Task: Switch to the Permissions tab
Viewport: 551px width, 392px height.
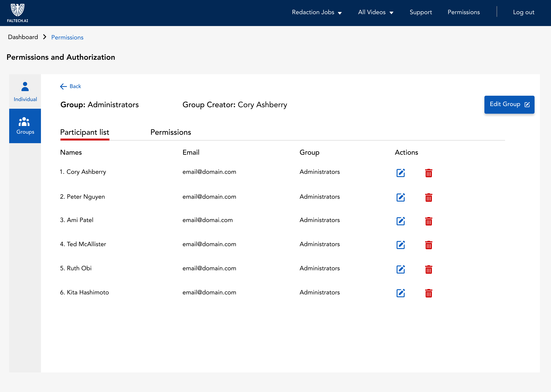Action: [171, 132]
